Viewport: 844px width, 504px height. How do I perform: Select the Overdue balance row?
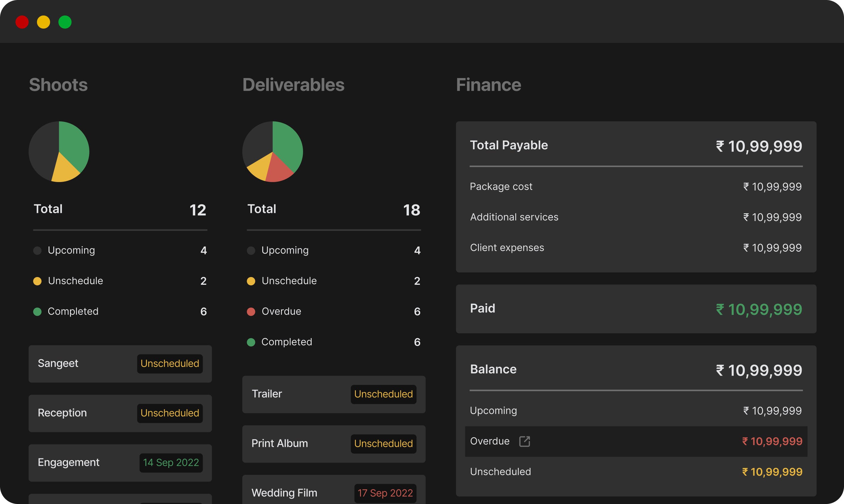pos(636,441)
